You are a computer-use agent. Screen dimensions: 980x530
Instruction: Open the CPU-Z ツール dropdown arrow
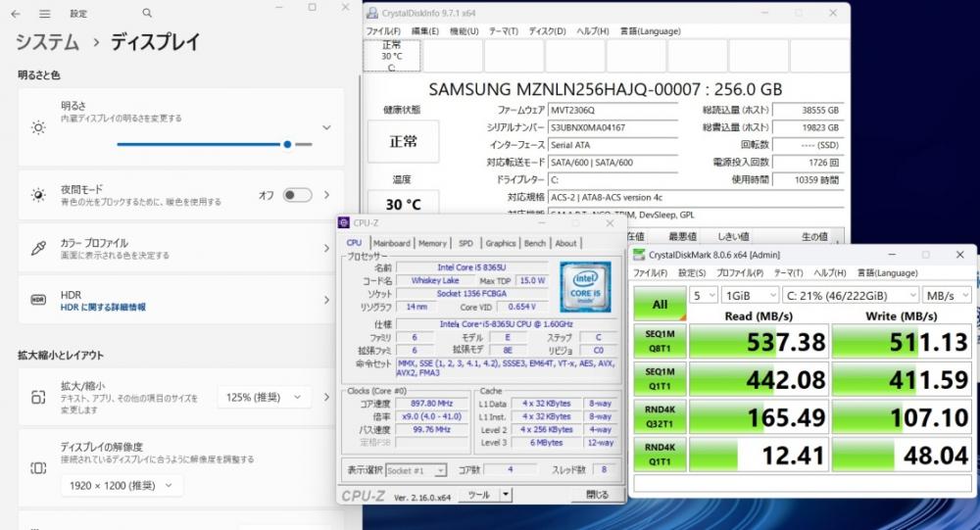coord(506,495)
